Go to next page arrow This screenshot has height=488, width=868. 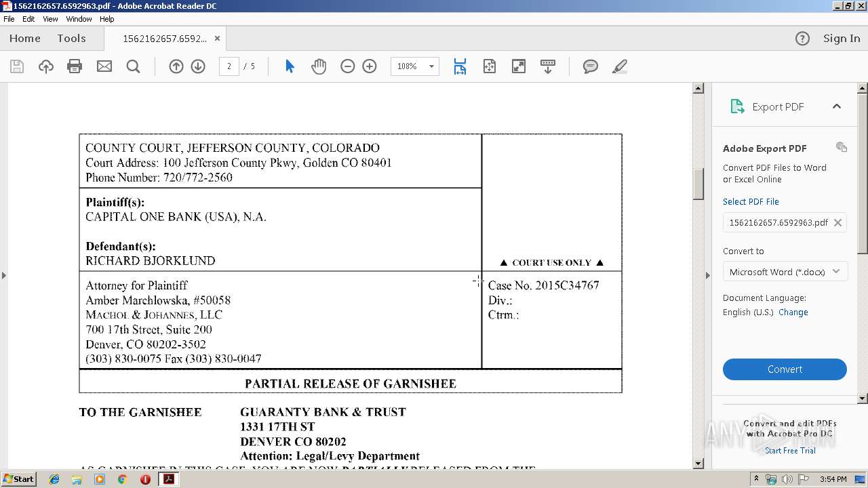pos(198,66)
